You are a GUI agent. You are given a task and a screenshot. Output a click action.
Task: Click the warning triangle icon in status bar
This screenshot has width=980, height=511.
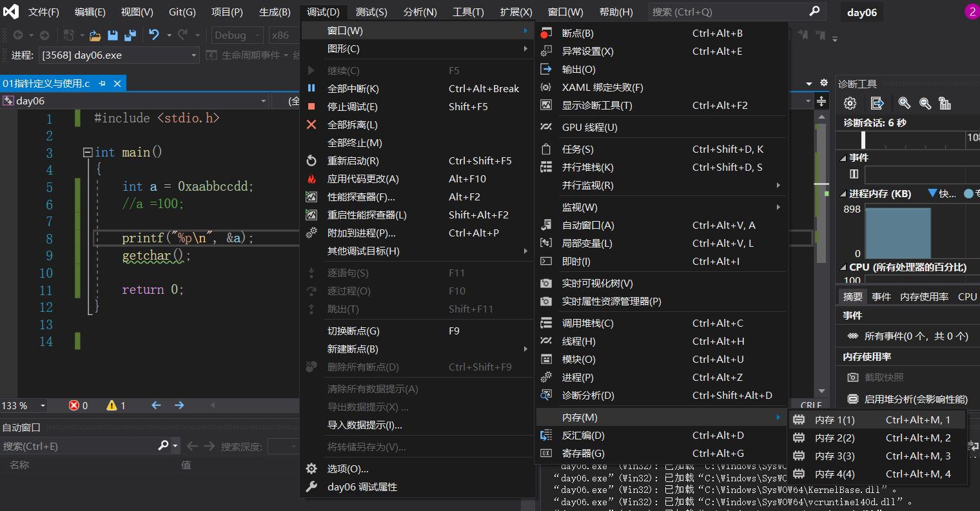pos(112,405)
